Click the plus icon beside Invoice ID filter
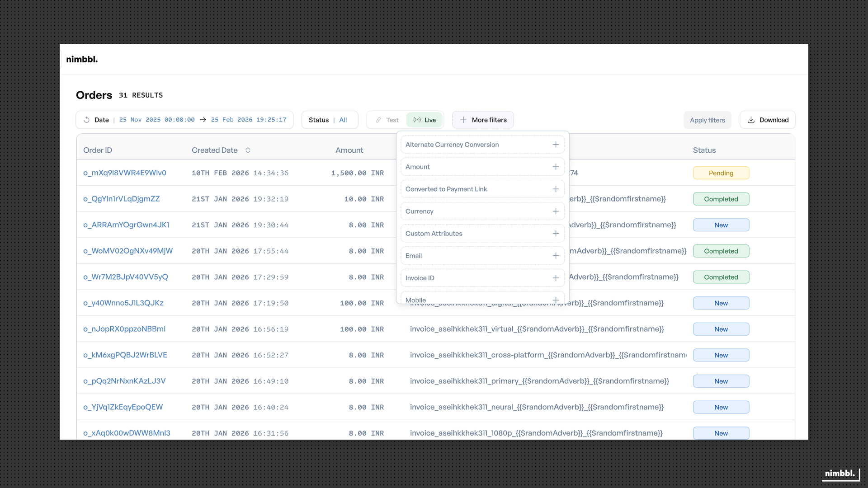868x488 pixels. pos(556,278)
